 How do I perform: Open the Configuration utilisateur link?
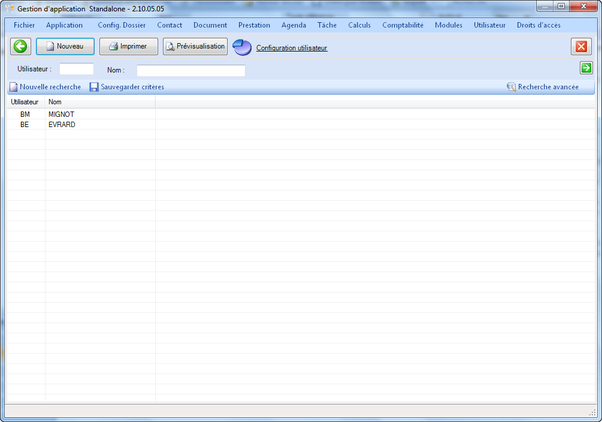[x=292, y=48]
